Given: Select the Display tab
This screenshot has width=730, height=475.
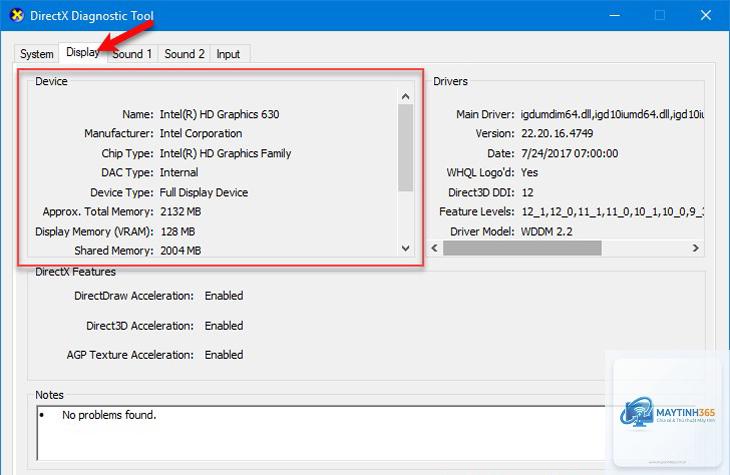Looking at the screenshot, I should pos(83,52).
